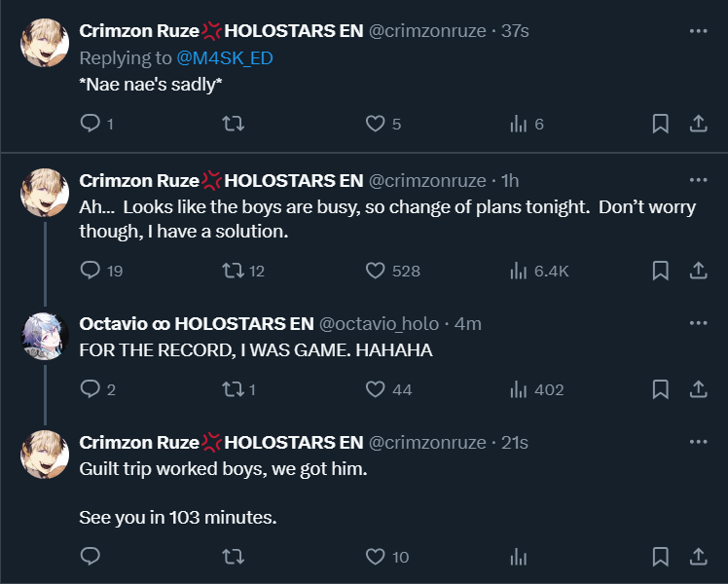Like the "change of plans tonight" tweet

click(376, 270)
